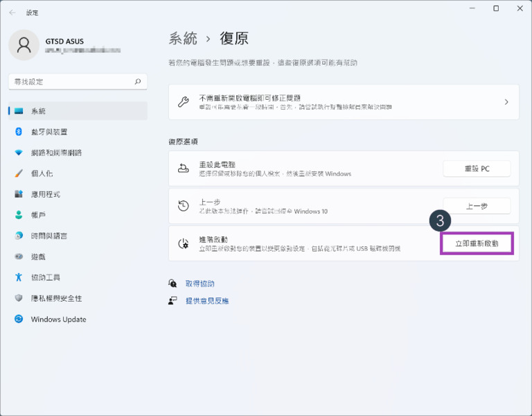The width and height of the screenshot is (532, 416).
Task: Minimize the Settings window
Action: (472, 8)
